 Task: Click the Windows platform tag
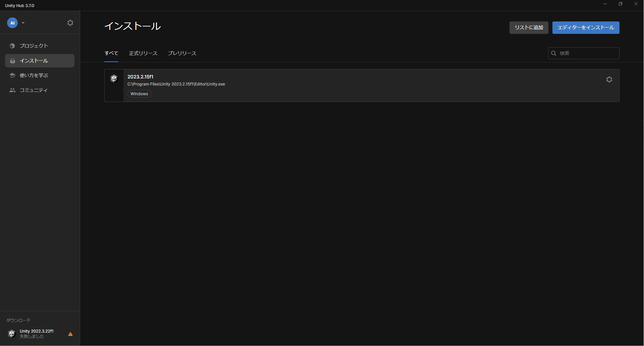[x=139, y=94]
